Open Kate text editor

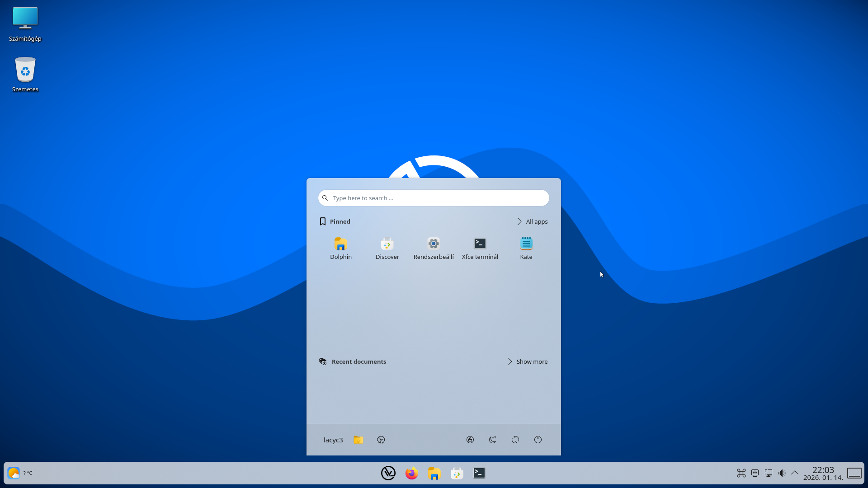(526, 248)
